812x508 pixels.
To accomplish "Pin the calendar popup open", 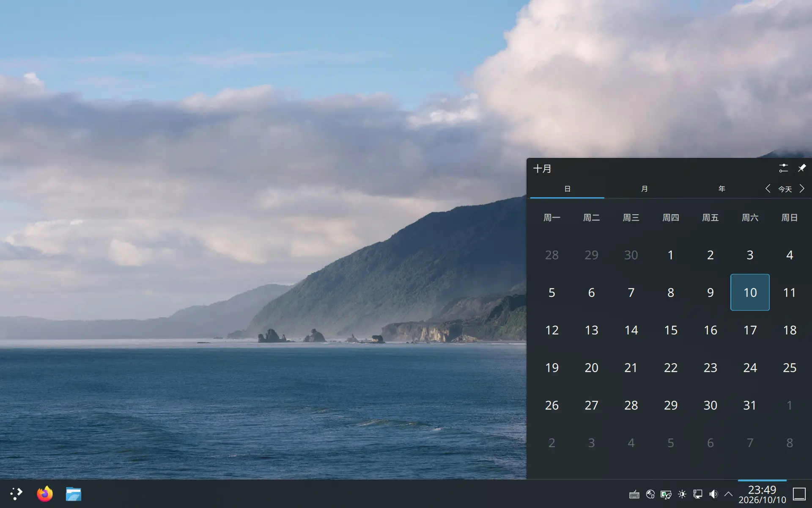I will pyautogui.click(x=801, y=168).
